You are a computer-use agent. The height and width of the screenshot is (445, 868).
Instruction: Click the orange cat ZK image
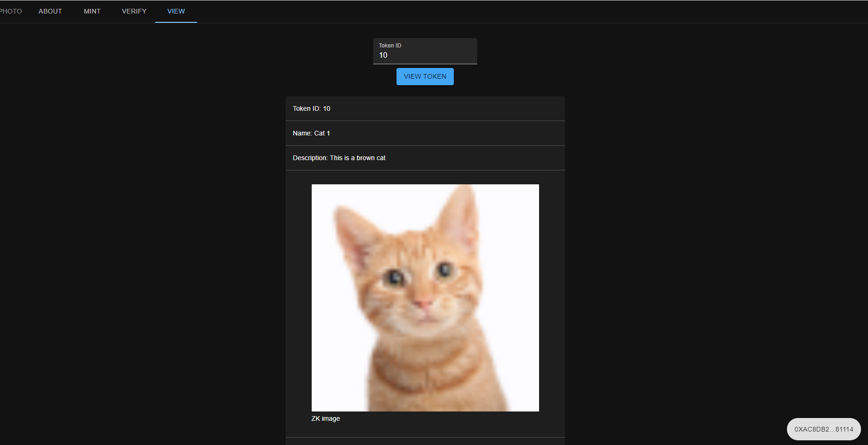425,298
